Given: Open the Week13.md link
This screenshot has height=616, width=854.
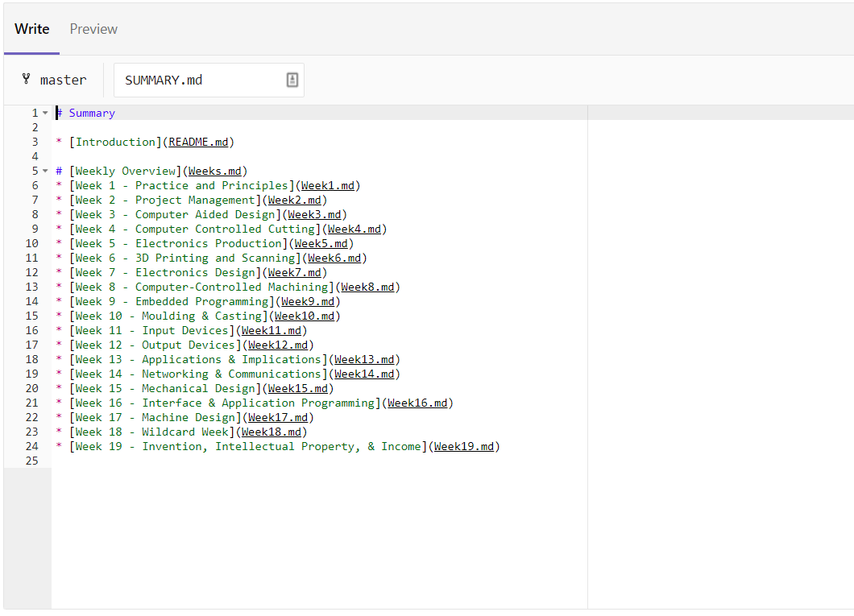Looking at the screenshot, I should point(364,359).
